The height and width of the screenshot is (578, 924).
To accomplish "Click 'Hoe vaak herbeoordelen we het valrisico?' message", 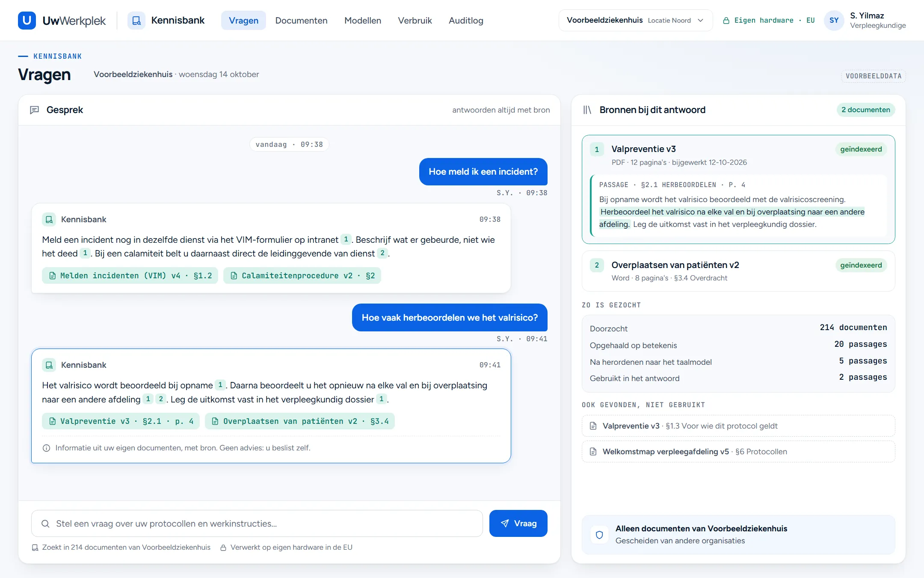I will tap(450, 318).
